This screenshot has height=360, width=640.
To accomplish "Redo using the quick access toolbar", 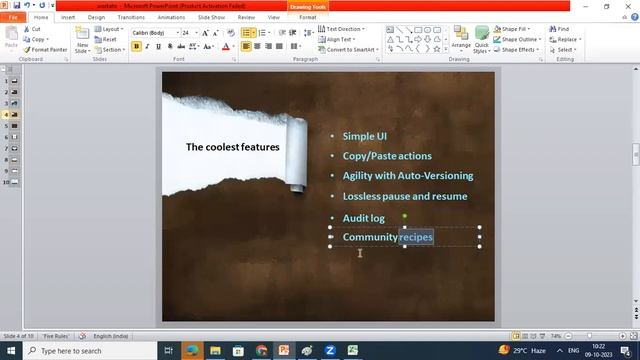I will pyautogui.click(x=42, y=5).
